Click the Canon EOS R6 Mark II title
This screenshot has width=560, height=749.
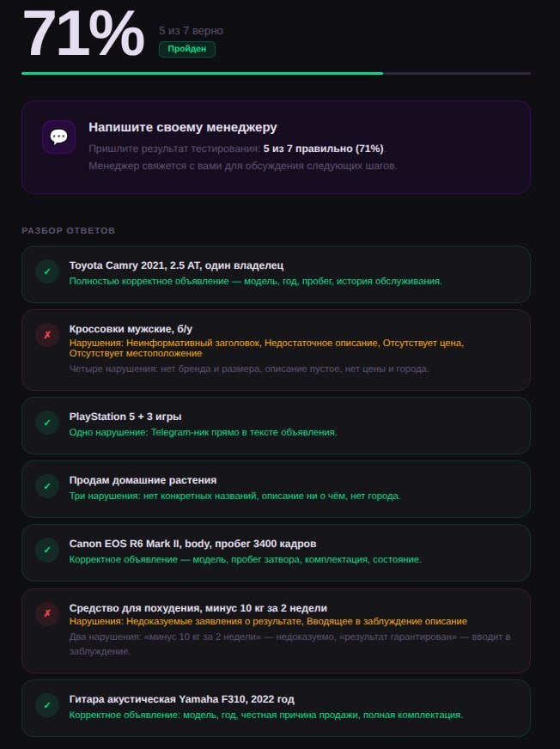point(192,544)
